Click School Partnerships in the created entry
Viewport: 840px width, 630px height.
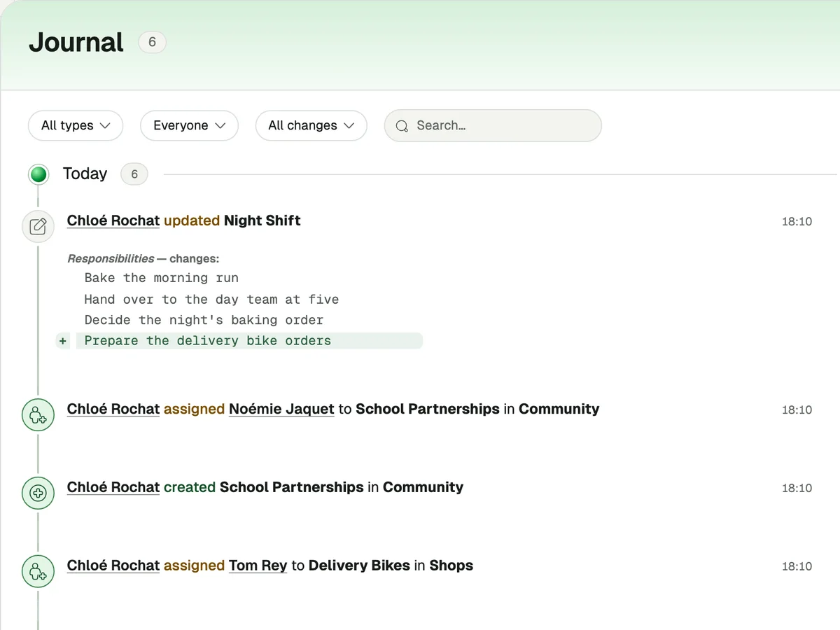pyautogui.click(x=292, y=487)
